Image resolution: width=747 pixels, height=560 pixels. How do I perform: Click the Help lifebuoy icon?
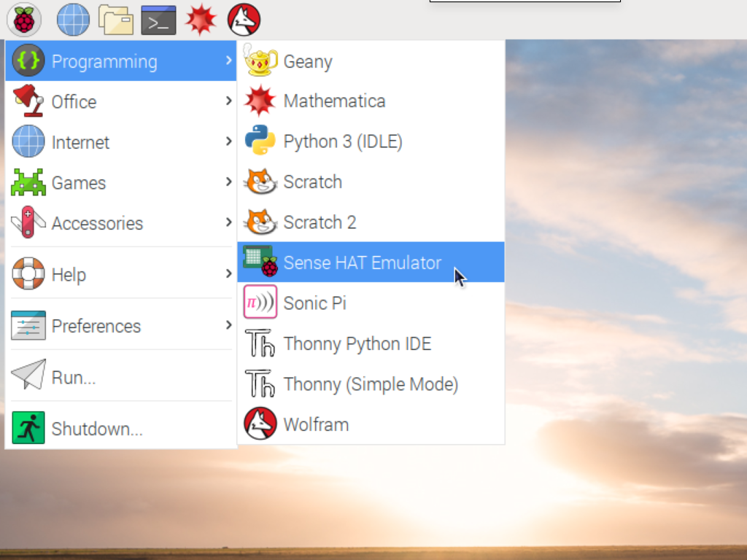click(28, 273)
